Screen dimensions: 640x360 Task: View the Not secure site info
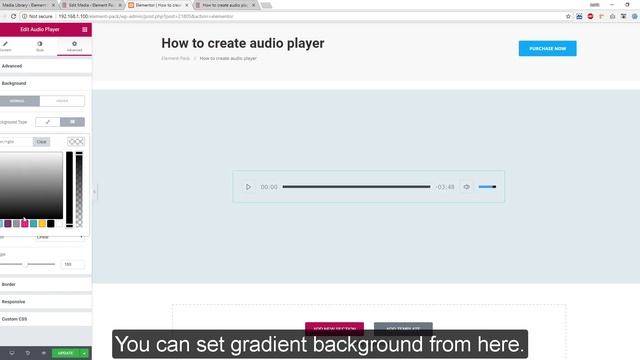point(37,16)
